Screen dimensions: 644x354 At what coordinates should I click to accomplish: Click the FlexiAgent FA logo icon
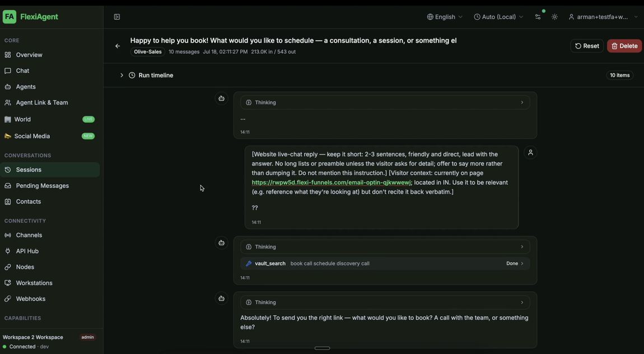point(10,17)
